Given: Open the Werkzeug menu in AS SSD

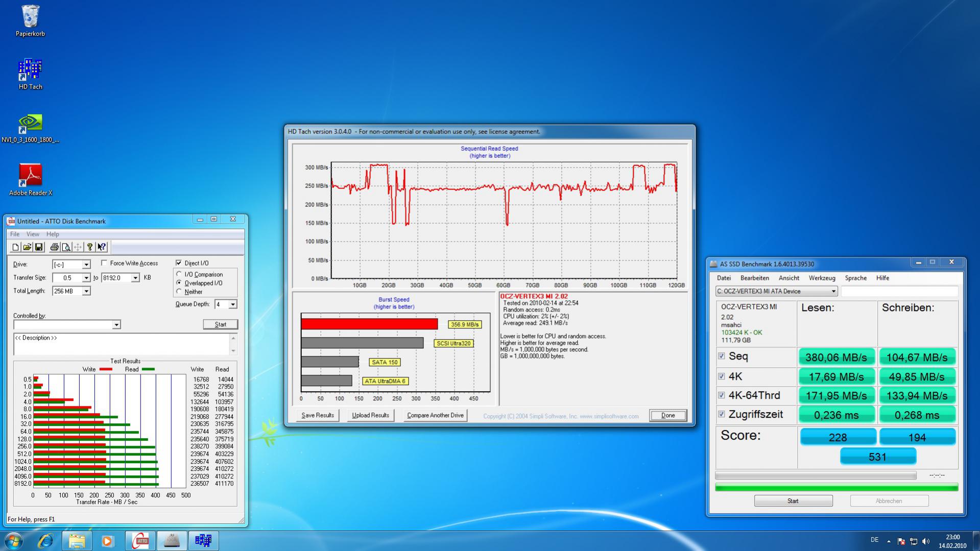Looking at the screenshot, I should coord(822,278).
